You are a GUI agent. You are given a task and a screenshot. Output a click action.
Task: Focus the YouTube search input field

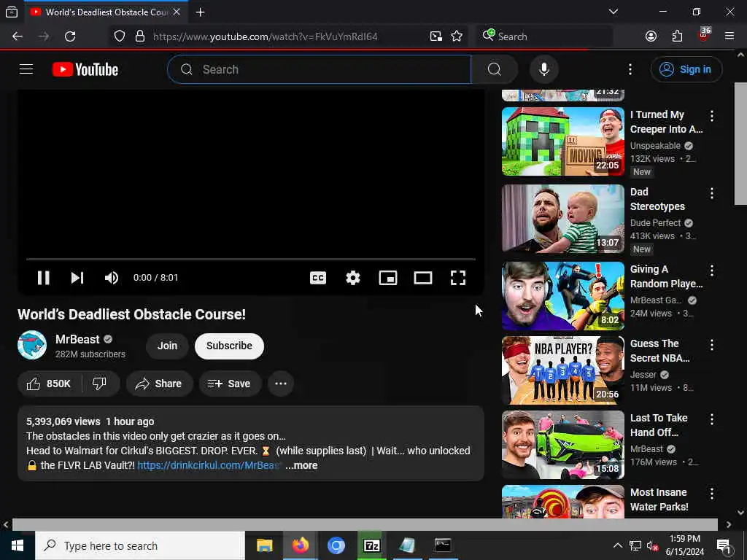(x=320, y=69)
